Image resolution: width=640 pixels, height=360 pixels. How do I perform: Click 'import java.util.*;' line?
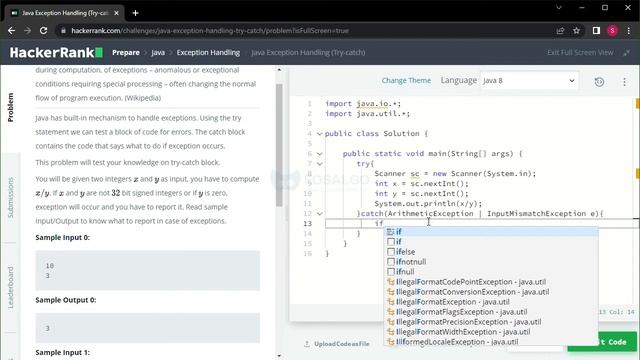point(367,113)
